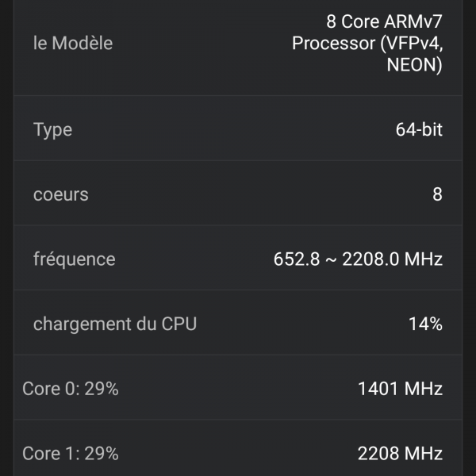Tap the "coeurs" row label
This screenshot has width=476, height=476.
pos(60,194)
